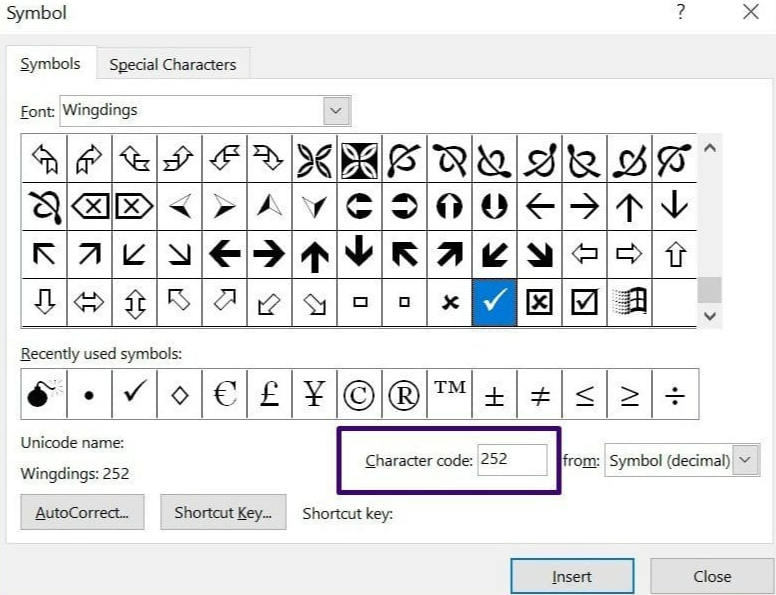Viewport: 776px width, 595px height.
Task: Select the outlined left-right double arrow symbol
Action: click(90, 302)
